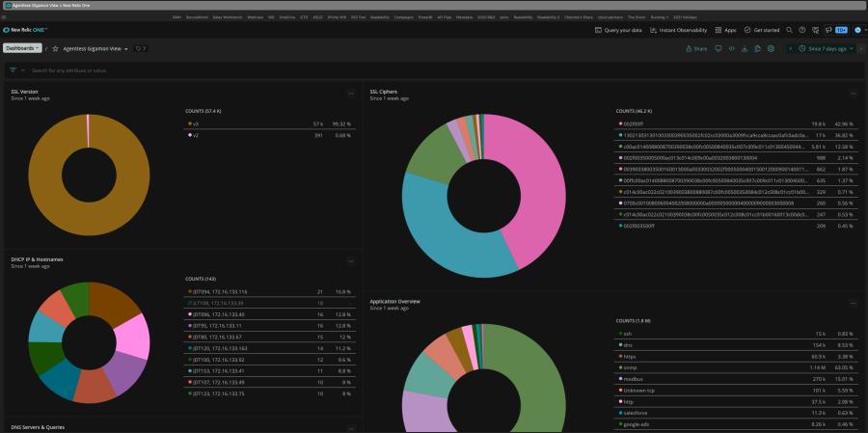Open the Since 7 days ago time picker
Image resolution: width=868 pixels, height=433 pixels.
click(x=826, y=49)
